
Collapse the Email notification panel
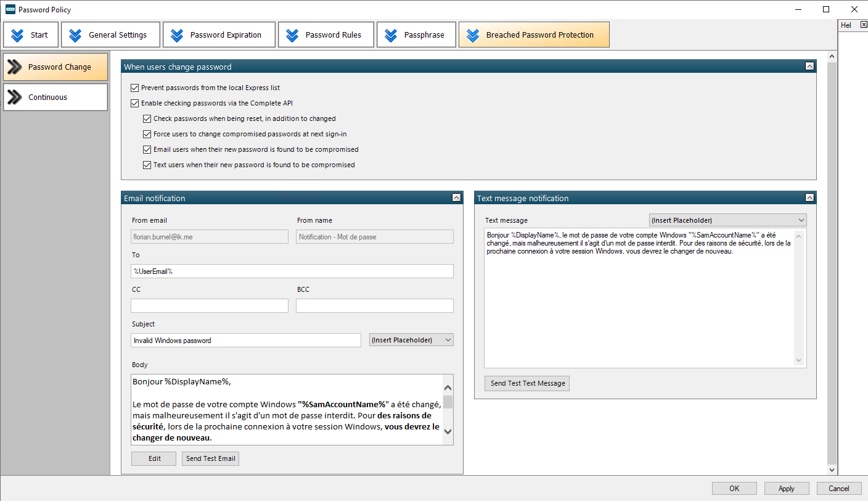pos(456,198)
